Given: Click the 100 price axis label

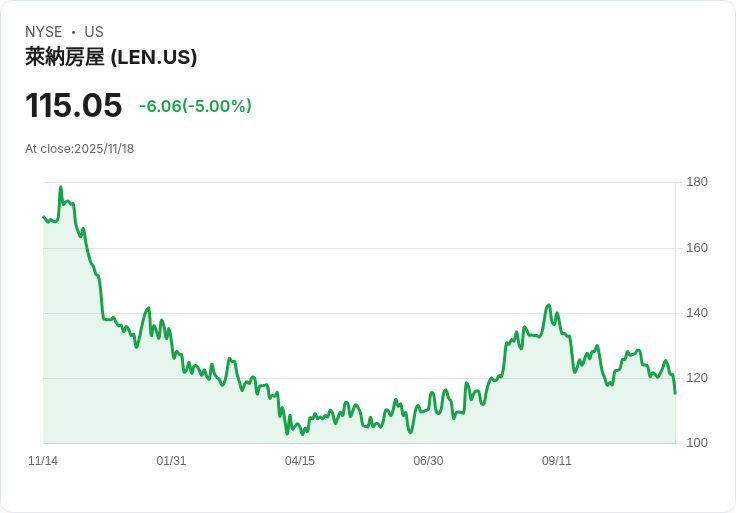Looking at the screenshot, I should click(x=697, y=443).
